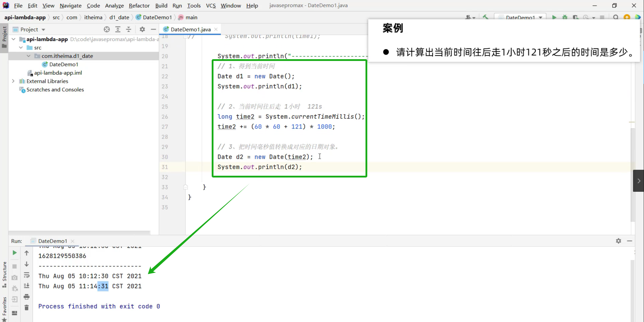The image size is (644, 322).
Task: Click the Run console settings gear
Action: click(618, 241)
